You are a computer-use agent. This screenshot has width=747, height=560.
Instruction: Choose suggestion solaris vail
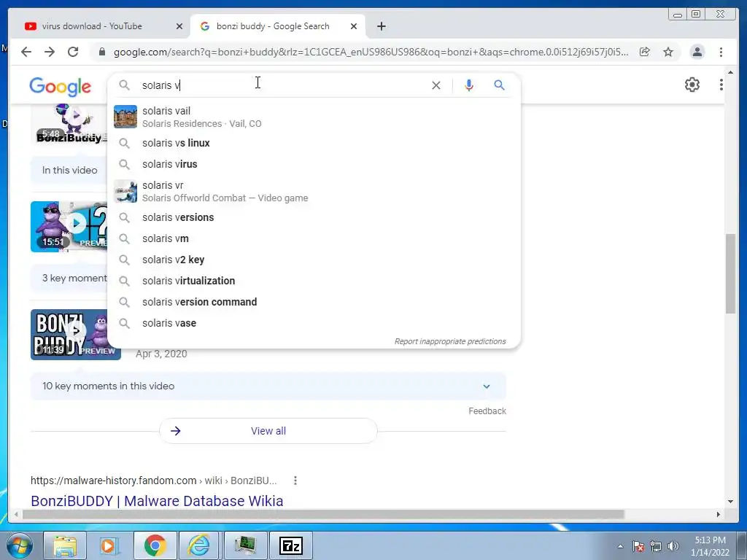pos(314,117)
